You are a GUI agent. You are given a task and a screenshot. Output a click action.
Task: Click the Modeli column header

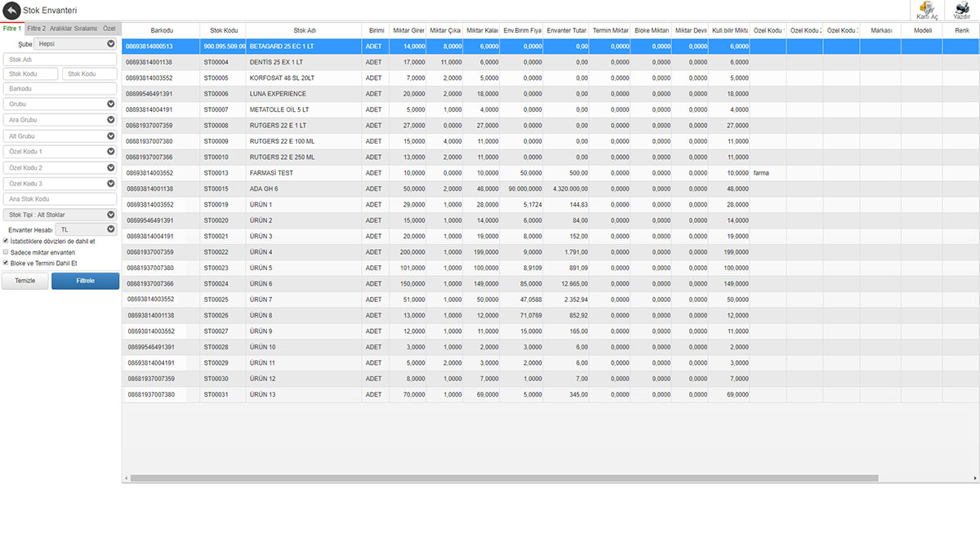922,30
